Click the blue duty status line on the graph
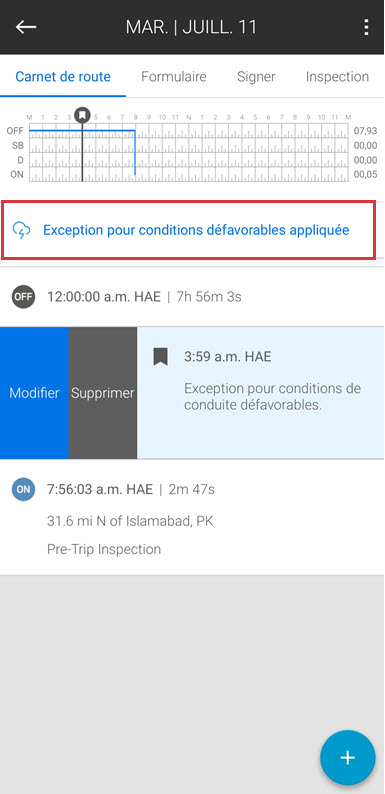The height and width of the screenshot is (794, 385). point(82,131)
